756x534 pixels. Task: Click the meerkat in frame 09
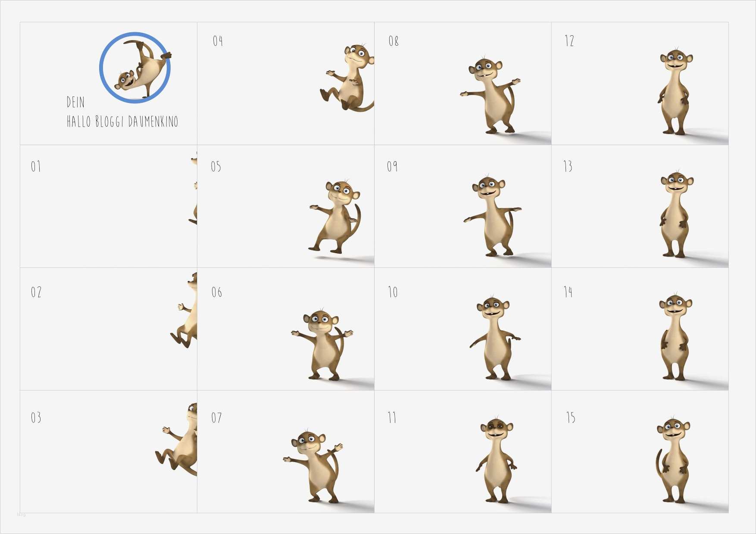pyautogui.click(x=493, y=217)
